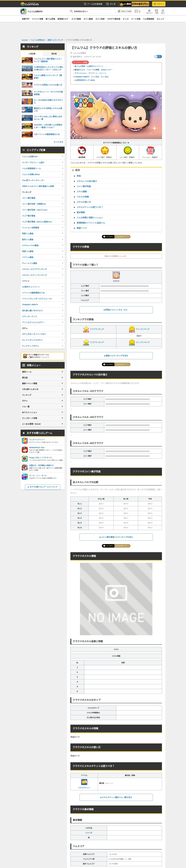Open 12周年キャンペーン pickup link
Viewport: 186px width, 868px height.
click(x=43, y=287)
